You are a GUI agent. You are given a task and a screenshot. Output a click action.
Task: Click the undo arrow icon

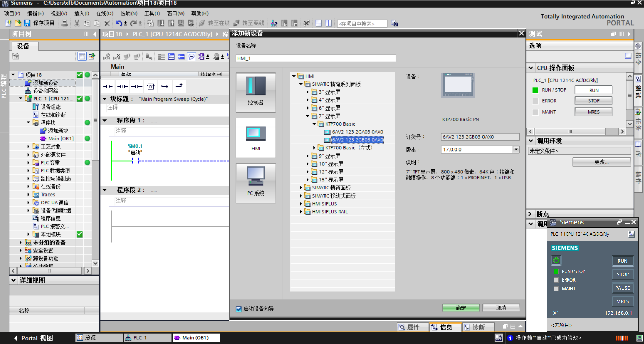click(x=118, y=23)
